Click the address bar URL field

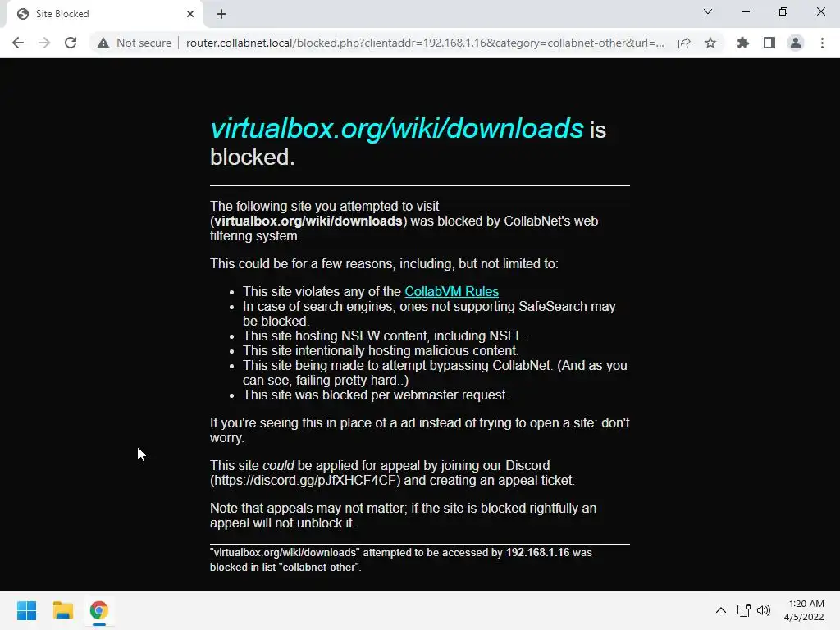pyautogui.click(x=425, y=43)
